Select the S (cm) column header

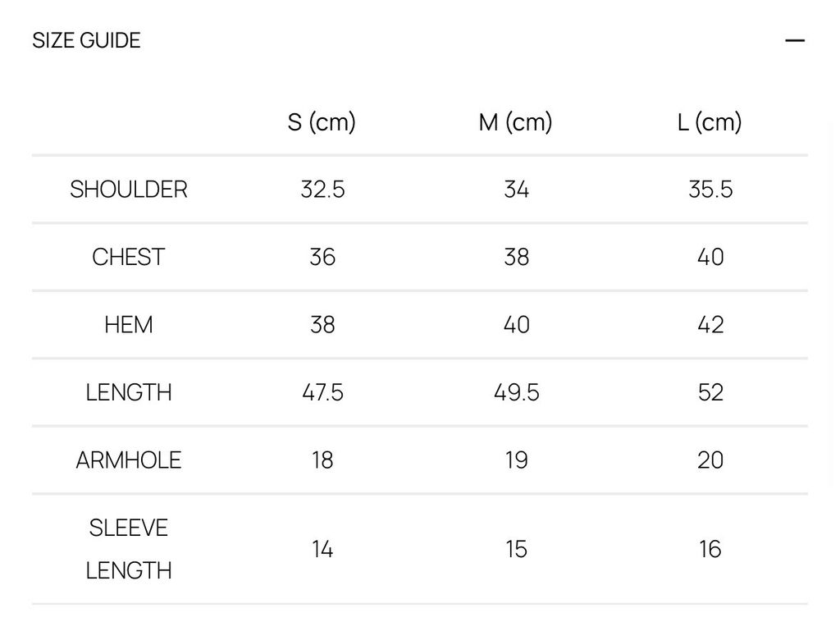click(322, 122)
